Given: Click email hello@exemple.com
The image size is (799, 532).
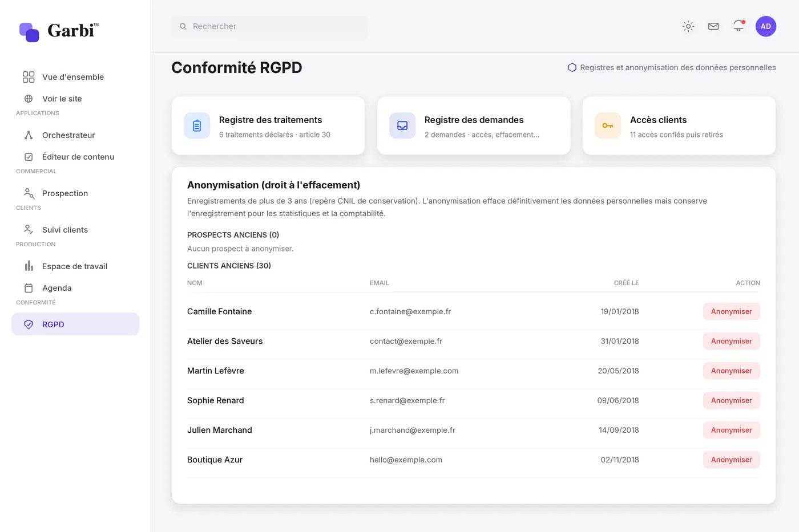Looking at the screenshot, I should point(406,460).
